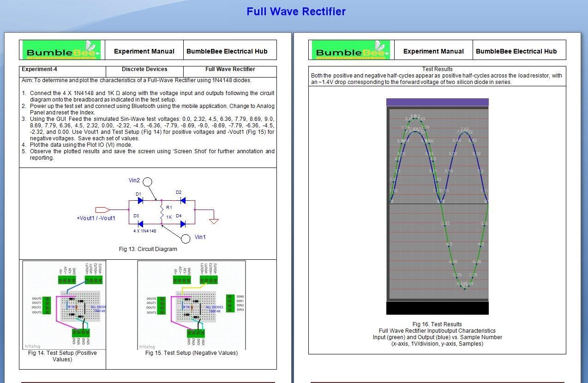Select diode D1 symbol in circuit diagram
The width and height of the screenshot is (588, 383).
pyautogui.click(x=141, y=200)
